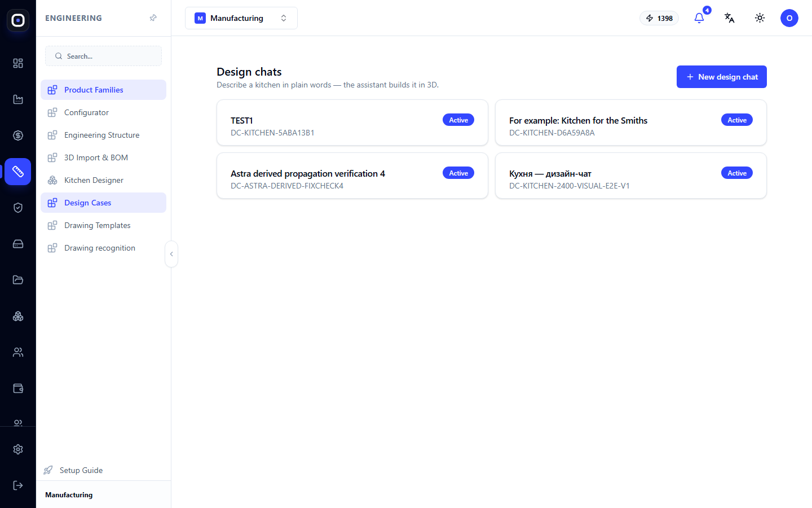Pin the Engineering sidebar
The width and height of the screenshot is (812, 508).
tap(153, 18)
